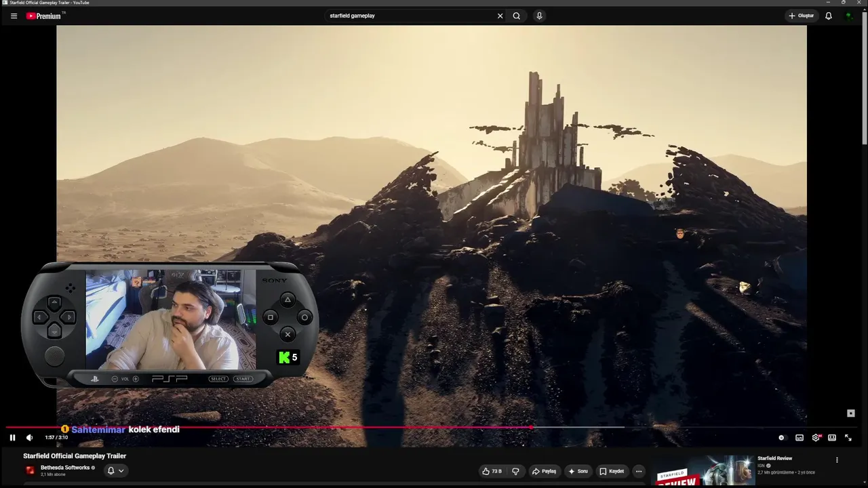Screen dimensions: 868x488
Task: Open subscription notification options dropdown
Action: point(116,470)
